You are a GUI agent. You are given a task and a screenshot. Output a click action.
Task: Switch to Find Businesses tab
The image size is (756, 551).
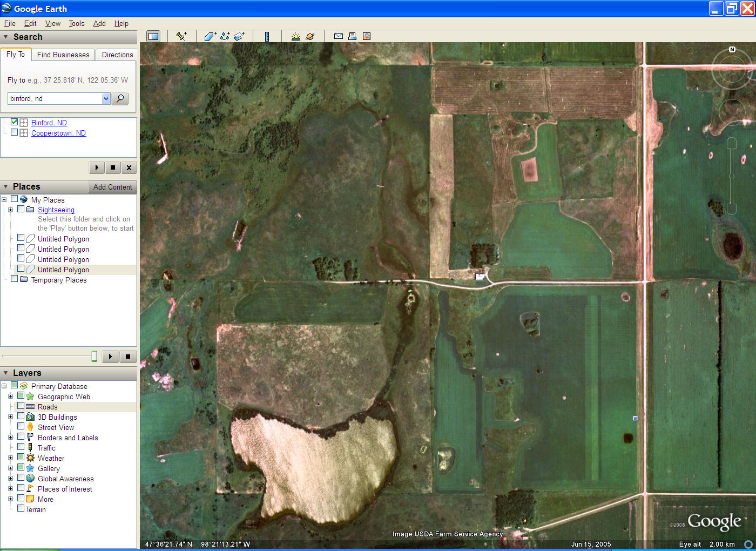(x=63, y=55)
